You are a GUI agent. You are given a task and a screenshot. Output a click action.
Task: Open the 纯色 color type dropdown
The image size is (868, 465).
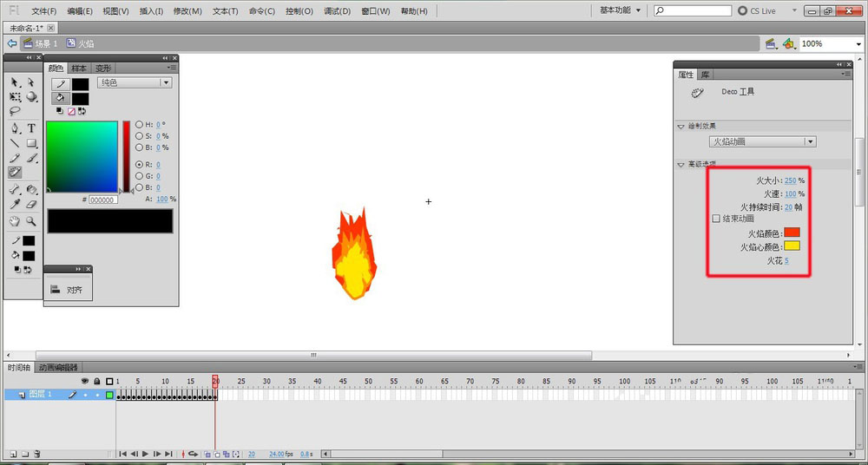(x=134, y=82)
